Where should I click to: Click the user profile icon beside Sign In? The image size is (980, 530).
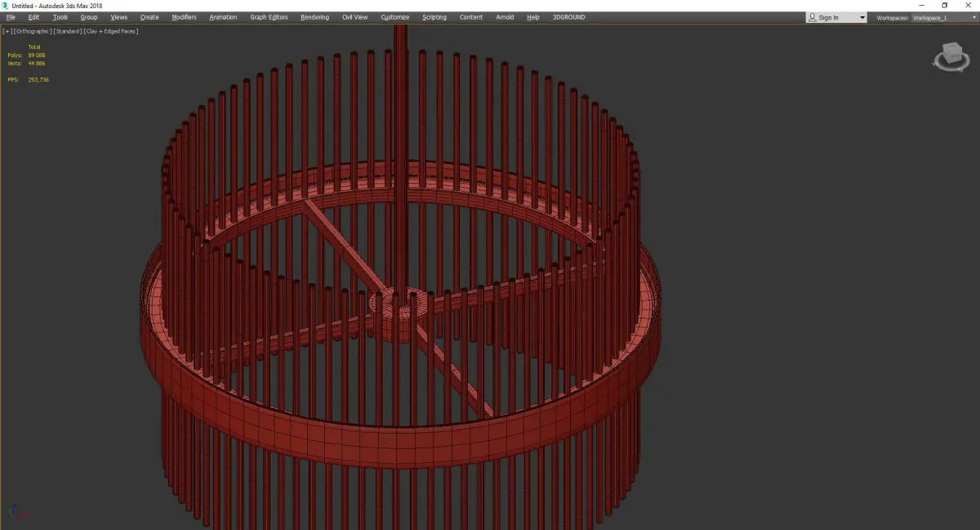tap(813, 17)
